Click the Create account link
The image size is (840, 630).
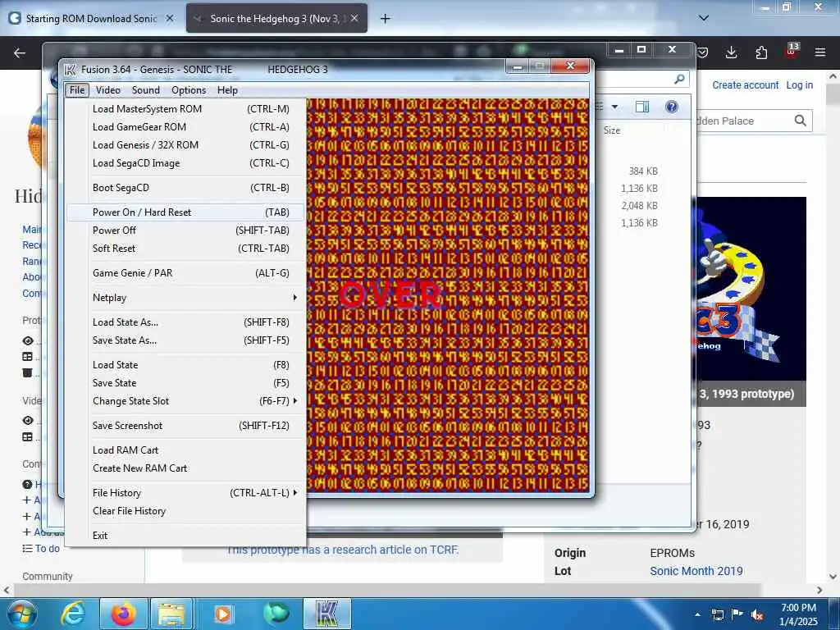pyautogui.click(x=745, y=85)
